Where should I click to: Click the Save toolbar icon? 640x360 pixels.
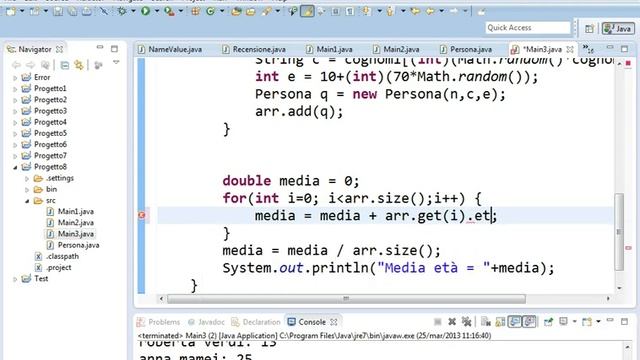tap(58, 11)
